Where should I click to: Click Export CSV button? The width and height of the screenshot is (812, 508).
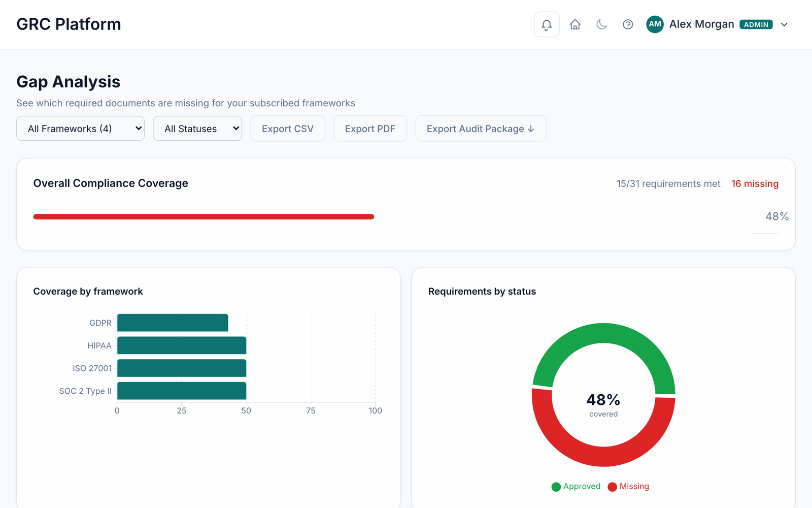[x=288, y=129]
